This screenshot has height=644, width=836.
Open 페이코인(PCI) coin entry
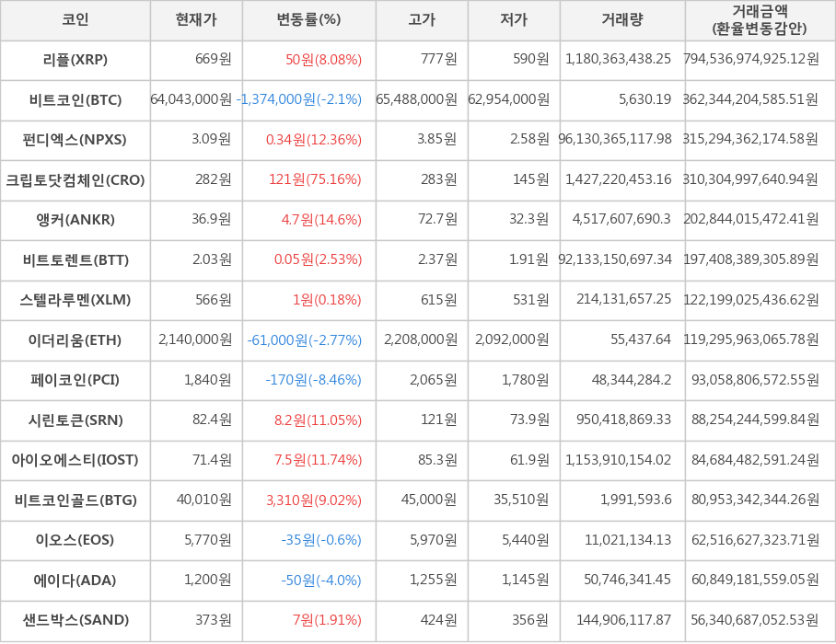point(75,380)
